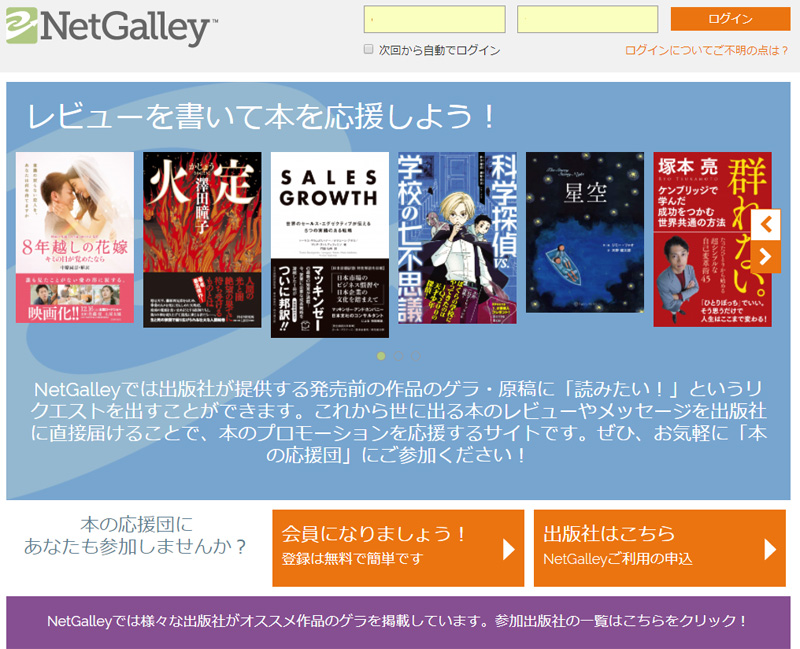This screenshot has height=649, width=800.
Task: Click the first yellow login input field
Action: 435,19
